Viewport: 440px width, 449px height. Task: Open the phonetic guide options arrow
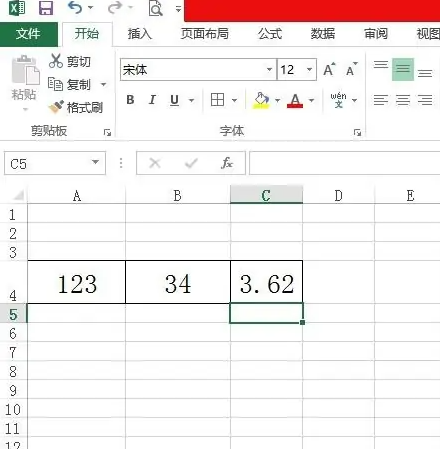coord(354,100)
